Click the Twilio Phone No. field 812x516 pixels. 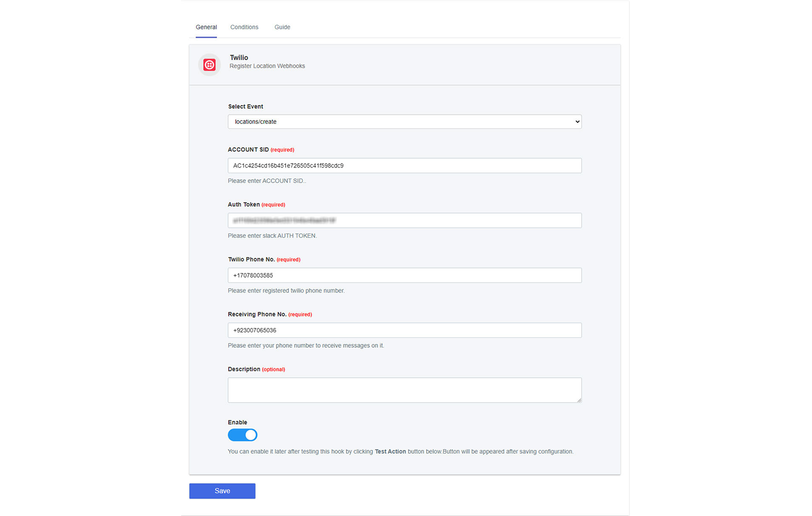(405, 275)
